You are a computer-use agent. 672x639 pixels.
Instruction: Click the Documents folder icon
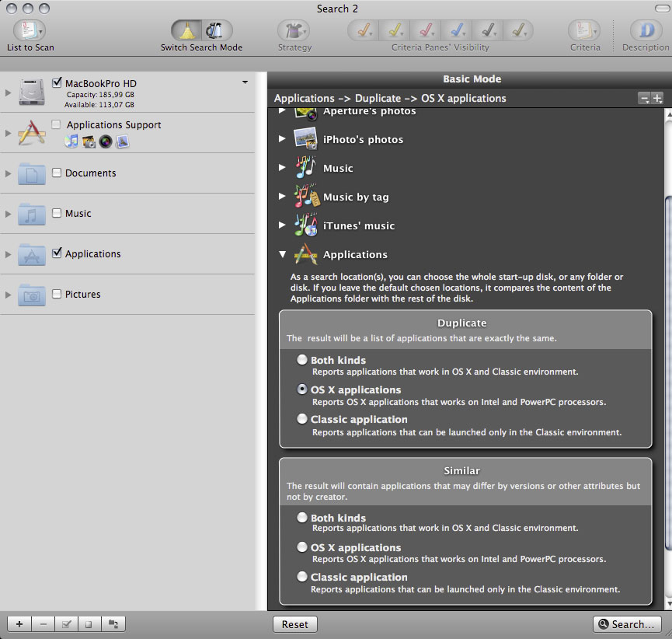tap(32, 173)
